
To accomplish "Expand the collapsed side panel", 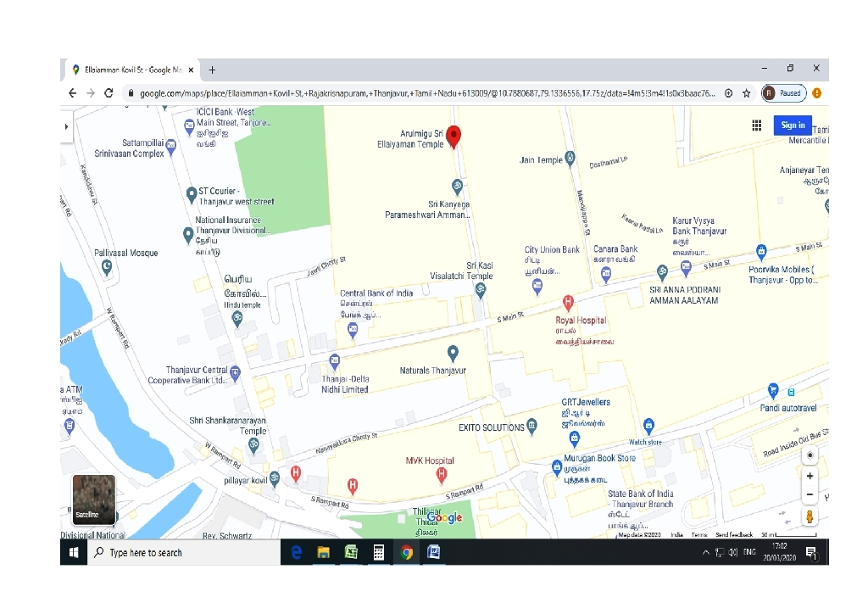I will coord(66,126).
